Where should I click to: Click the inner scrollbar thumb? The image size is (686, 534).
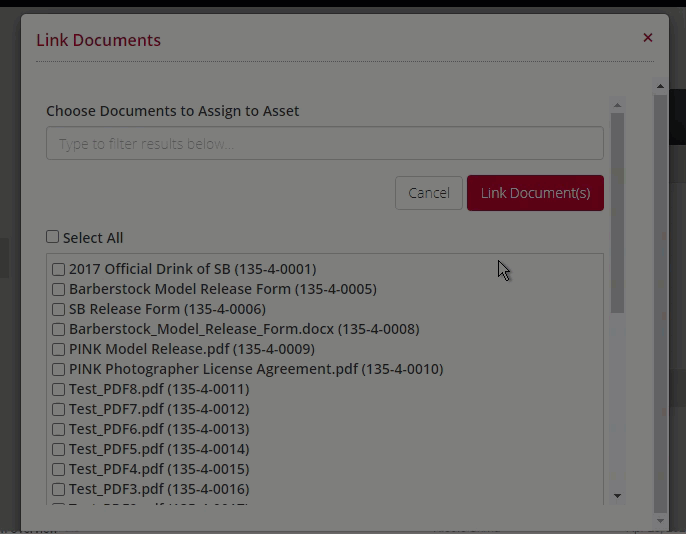(617, 213)
